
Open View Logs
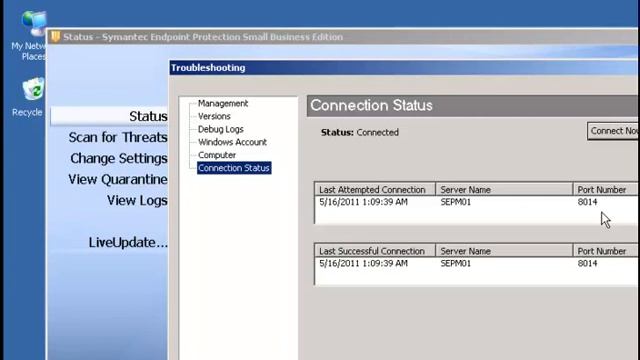(x=137, y=200)
